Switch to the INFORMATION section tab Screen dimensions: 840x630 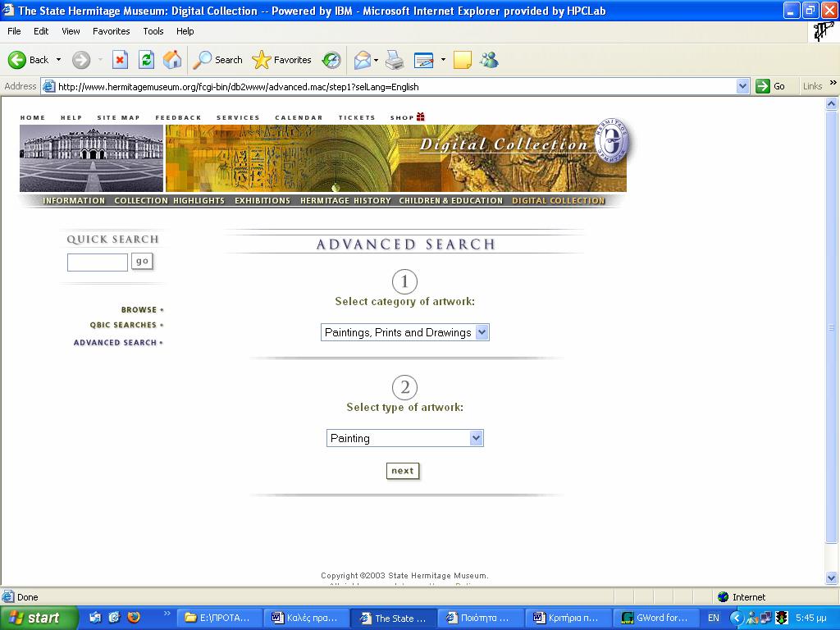point(74,200)
